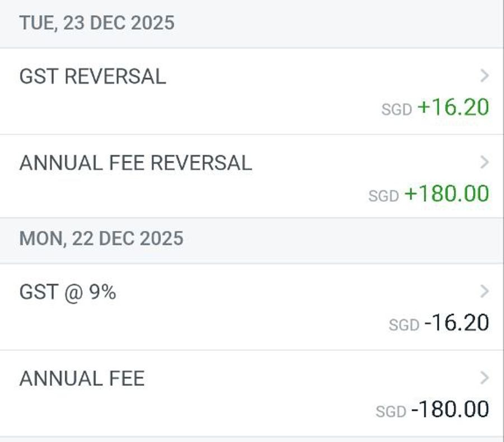Click the chevron on the ANNUAL FEE row
Image resolution: width=504 pixels, height=442 pixels.
click(x=485, y=378)
